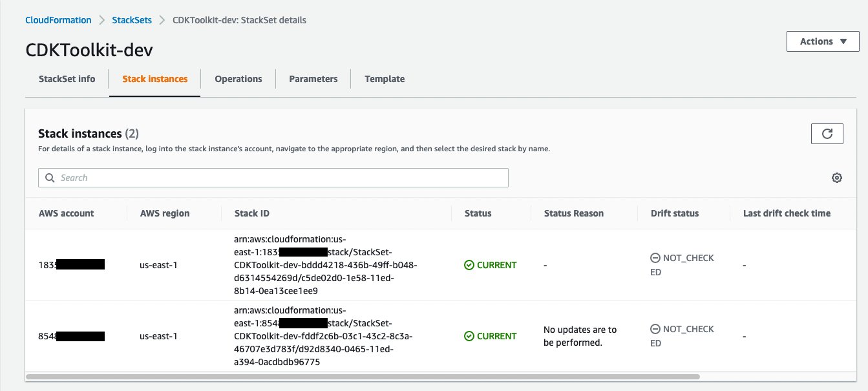This screenshot has height=391, width=868.
Task: Click the NOT_CHECKED drift status icon in first row
Action: (x=655, y=257)
